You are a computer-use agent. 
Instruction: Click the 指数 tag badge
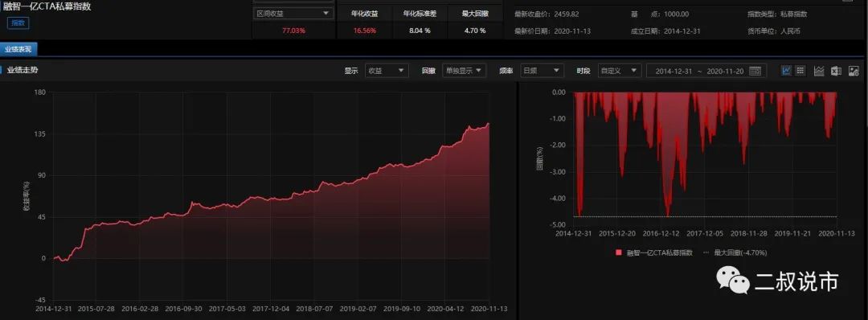tap(18, 23)
